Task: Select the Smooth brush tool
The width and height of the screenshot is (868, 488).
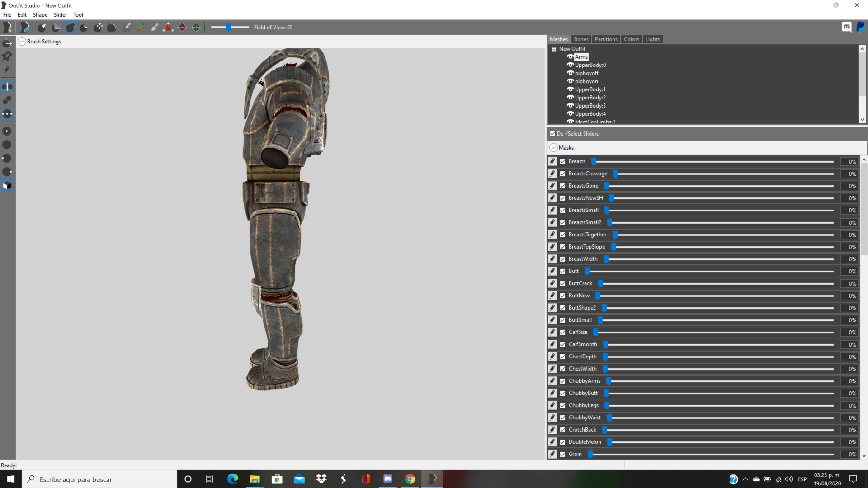Action: 112,28
